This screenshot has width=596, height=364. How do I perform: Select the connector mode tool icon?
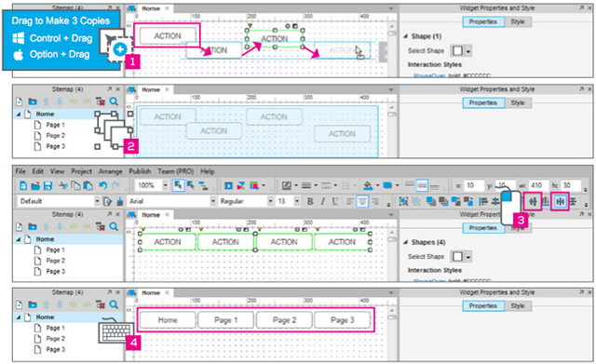[203, 185]
